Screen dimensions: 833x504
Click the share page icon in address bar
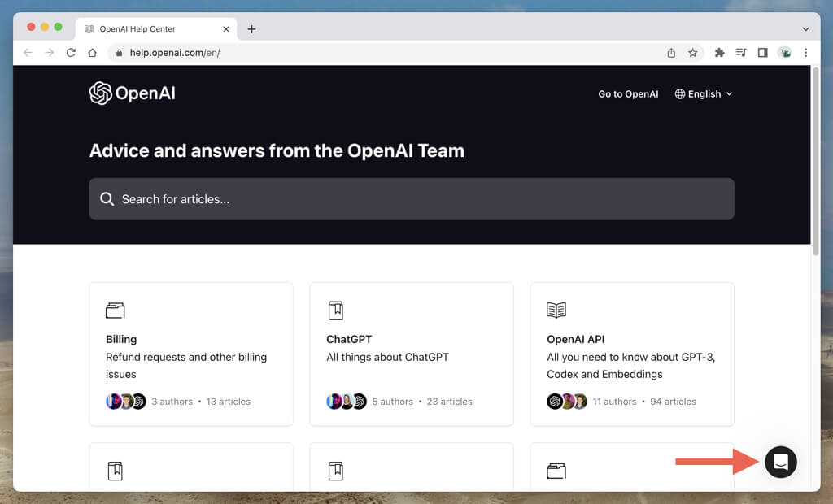pos(671,53)
